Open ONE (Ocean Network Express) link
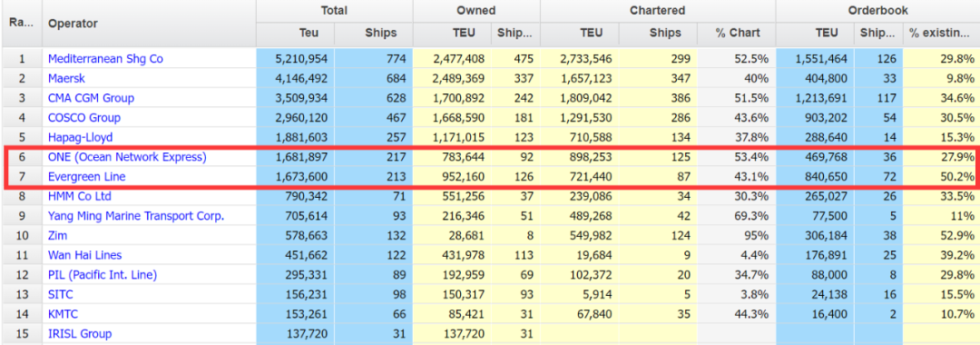Image resolution: width=980 pixels, height=345 pixels. point(127,157)
